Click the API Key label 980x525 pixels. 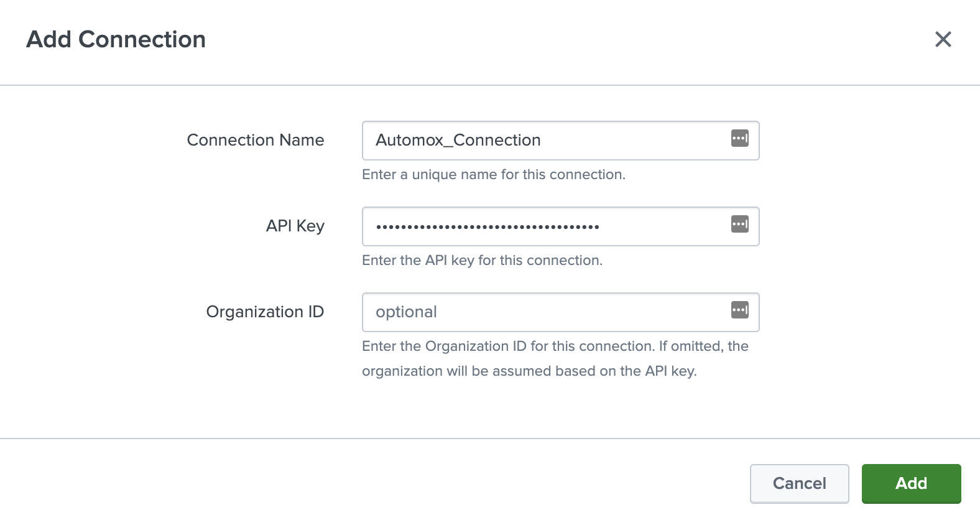[x=295, y=226]
